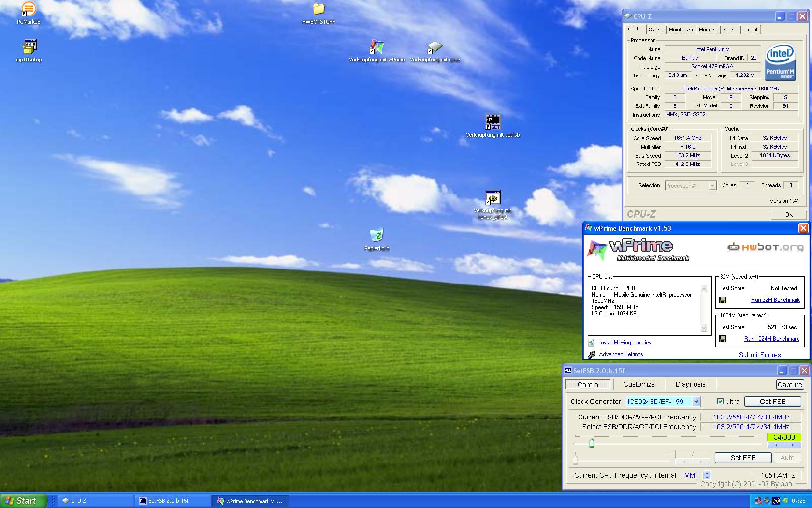Click the NVIDIA tray icon

pos(785,501)
